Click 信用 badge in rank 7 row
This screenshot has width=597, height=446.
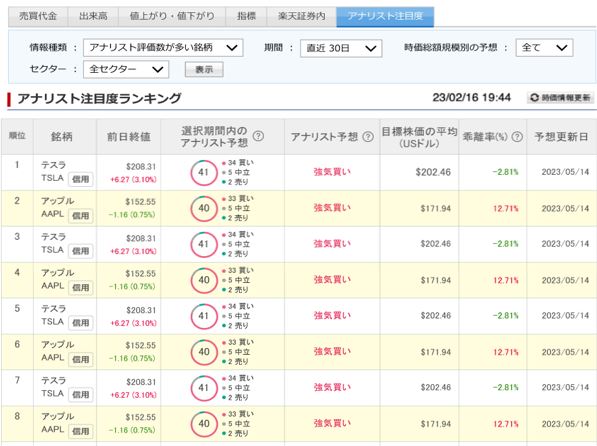(81, 395)
